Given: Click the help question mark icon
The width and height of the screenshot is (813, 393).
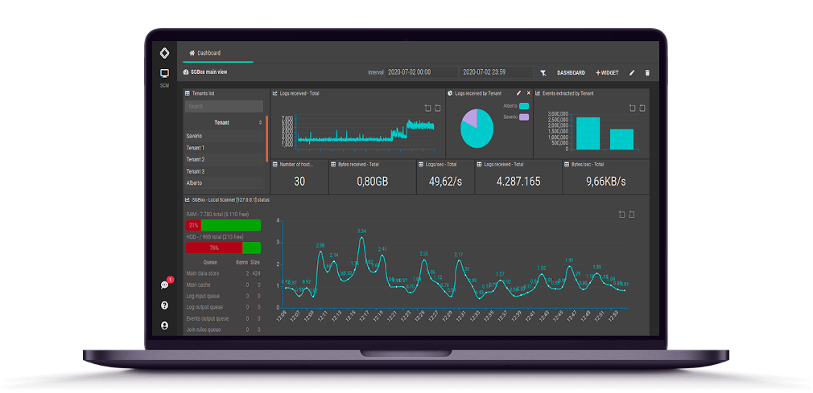Looking at the screenshot, I should (164, 305).
